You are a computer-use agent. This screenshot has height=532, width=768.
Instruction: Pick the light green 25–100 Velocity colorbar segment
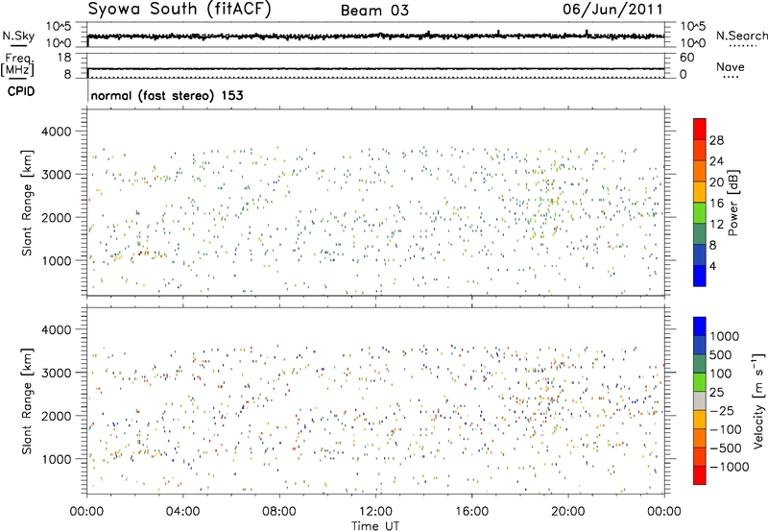coord(700,382)
